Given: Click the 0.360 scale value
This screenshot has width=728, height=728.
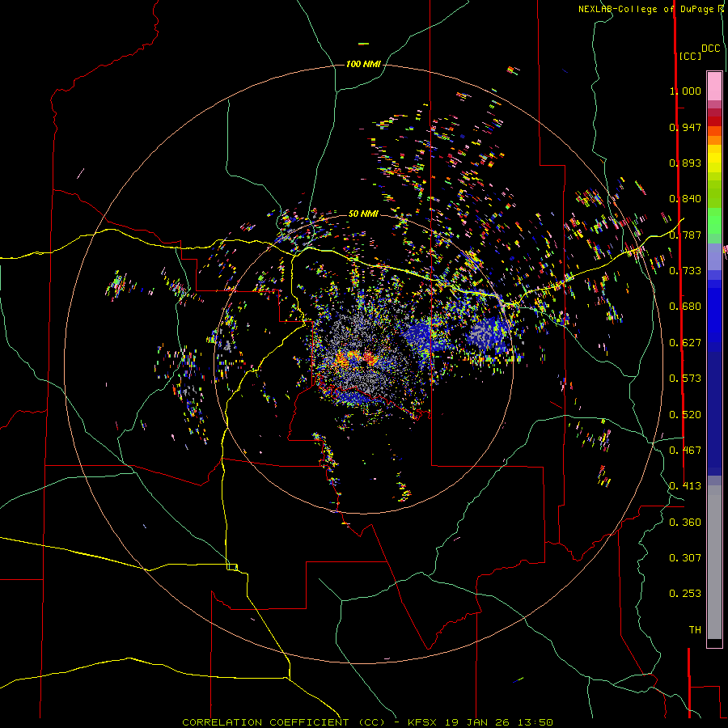Looking at the screenshot, I should (685, 523).
